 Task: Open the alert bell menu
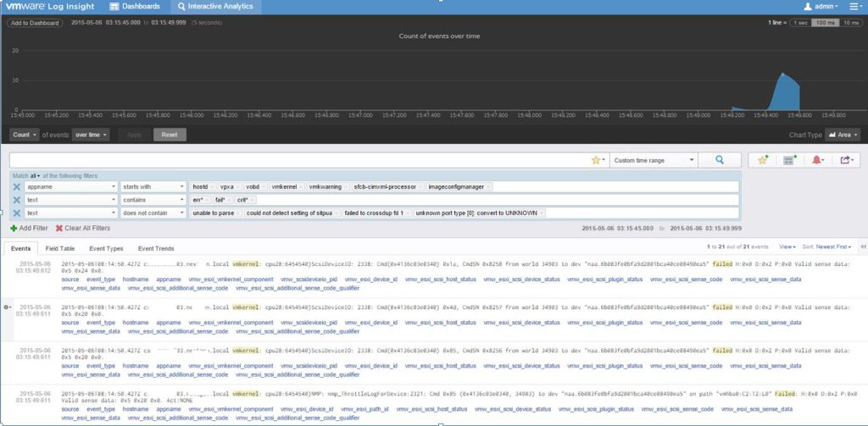(x=818, y=160)
